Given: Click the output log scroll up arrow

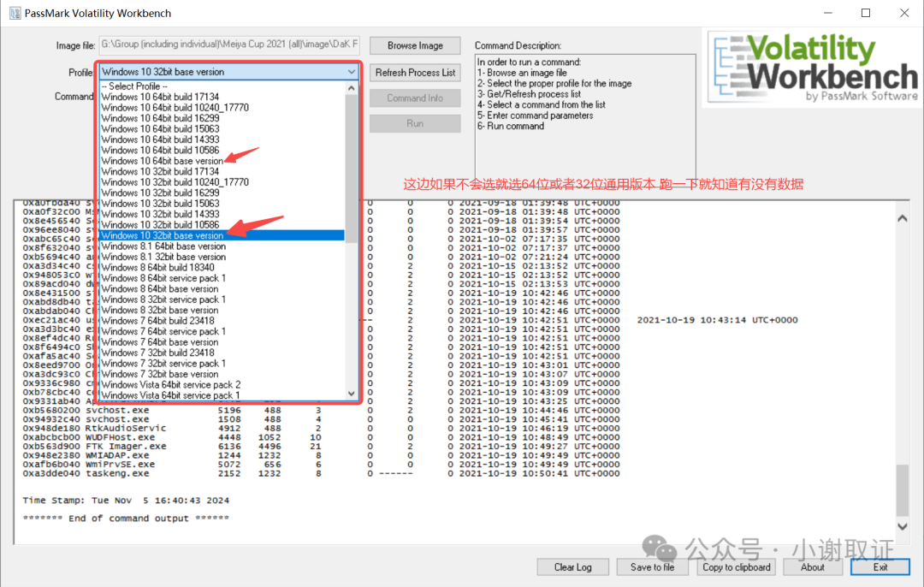Looking at the screenshot, I should point(903,219).
